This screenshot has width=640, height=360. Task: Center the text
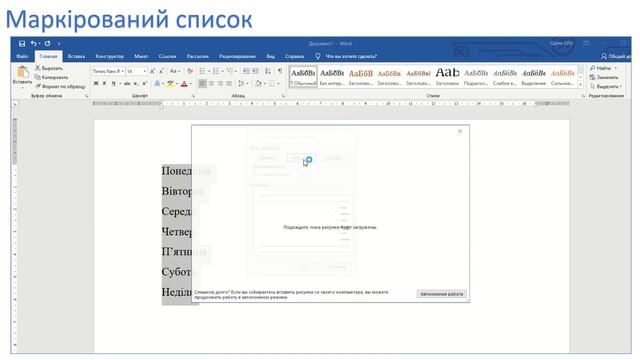tap(211, 84)
